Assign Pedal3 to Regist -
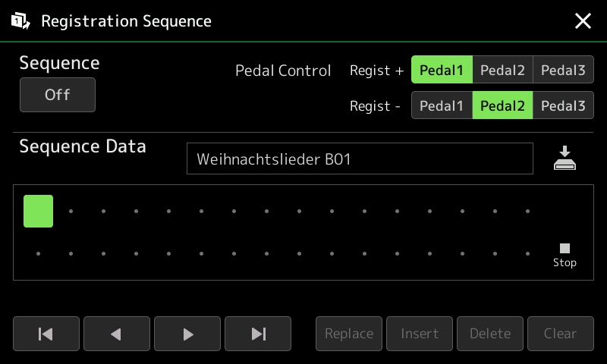Viewport: 607px width, 364px height. (563, 105)
